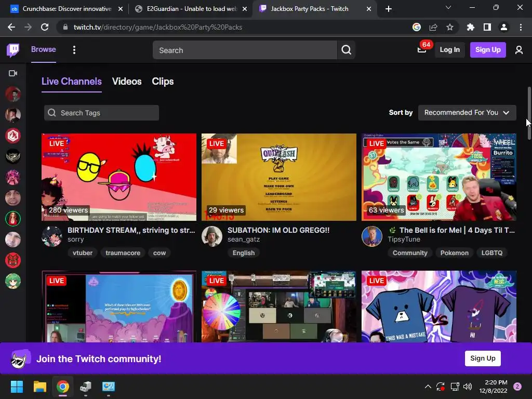
Task: Click the Log In button
Action: pyautogui.click(x=449, y=50)
